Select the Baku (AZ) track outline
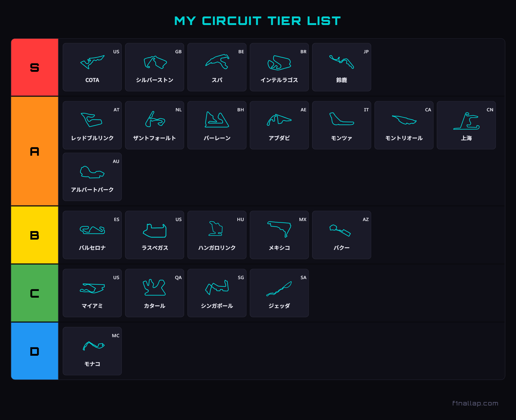This screenshot has height=420, width=516. pos(340,230)
